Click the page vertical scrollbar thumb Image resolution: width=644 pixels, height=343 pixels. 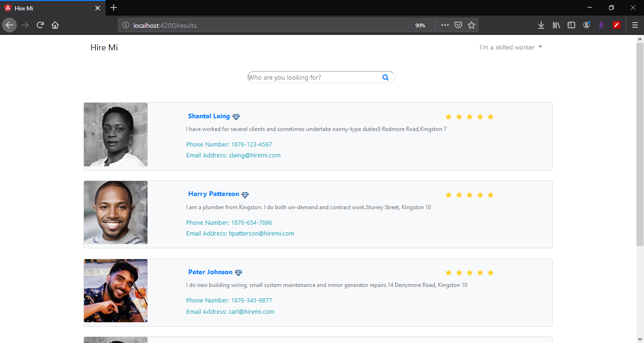(640, 144)
